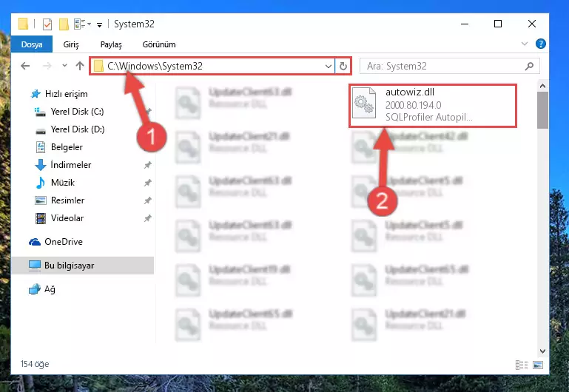Click the pin icon beside Resimler
Image resolution: width=569 pixels, height=392 pixels.
pyautogui.click(x=147, y=200)
